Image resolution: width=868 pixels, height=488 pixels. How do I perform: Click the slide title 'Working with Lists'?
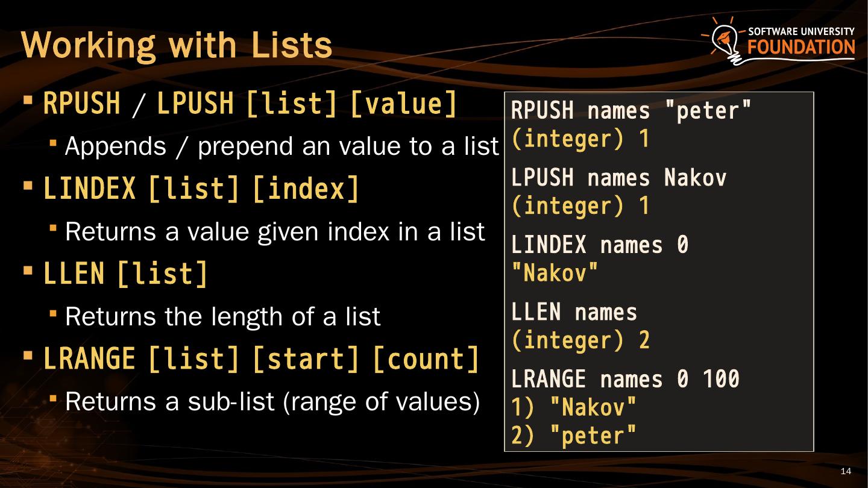(177, 45)
